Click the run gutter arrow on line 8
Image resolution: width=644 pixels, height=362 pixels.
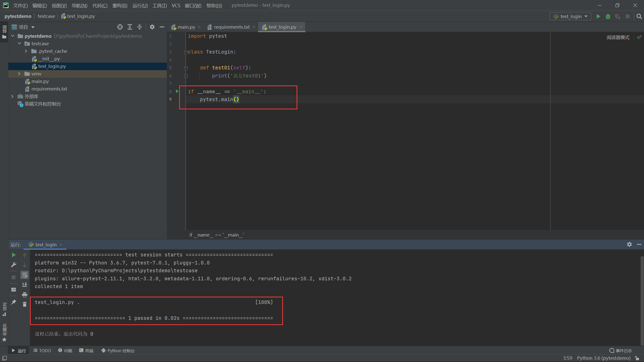tap(177, 91)
